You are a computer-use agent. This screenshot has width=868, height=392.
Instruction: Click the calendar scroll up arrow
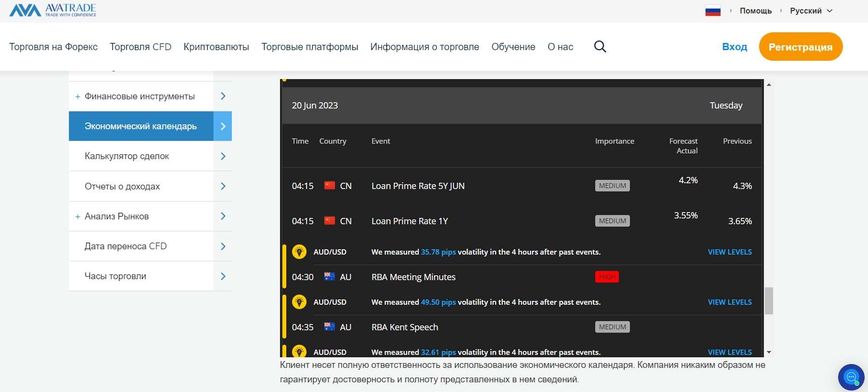[769, 84]
